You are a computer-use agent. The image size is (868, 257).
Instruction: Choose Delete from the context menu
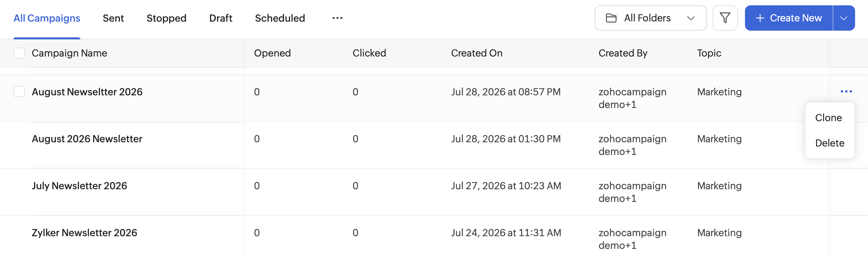(x=830, y=143)
